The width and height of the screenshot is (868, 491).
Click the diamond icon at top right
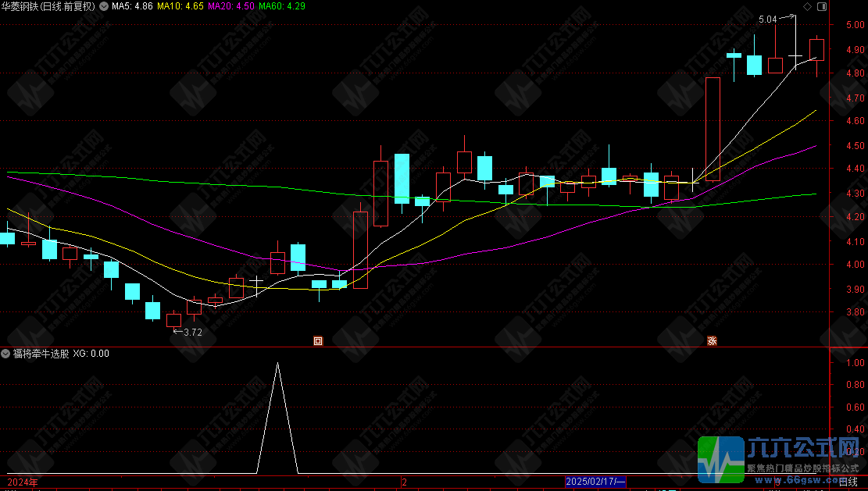pos(807,6)
